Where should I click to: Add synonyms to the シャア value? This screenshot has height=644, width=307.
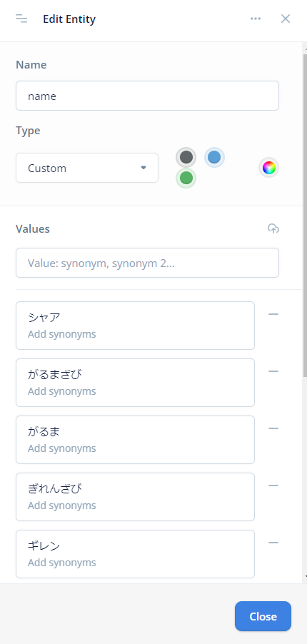point(62,334)
